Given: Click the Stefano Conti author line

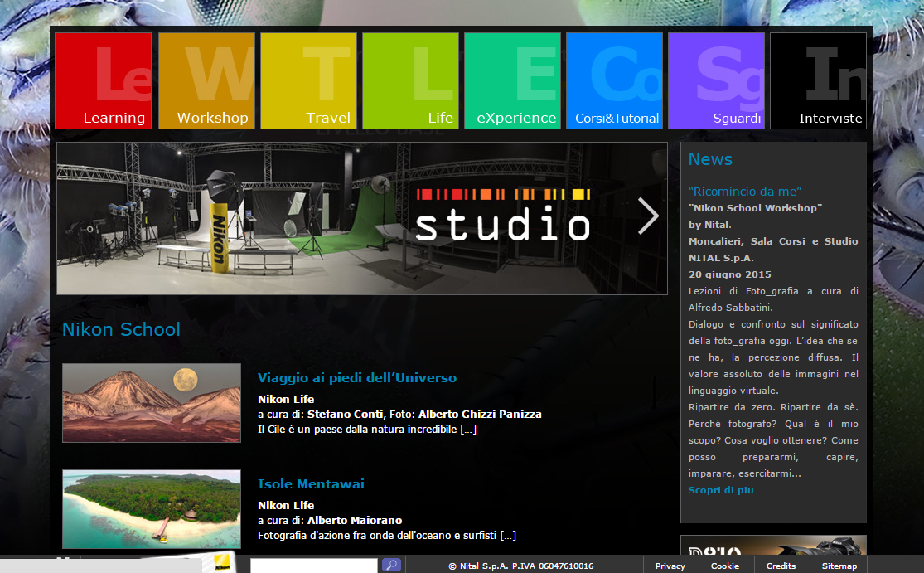Looking at the screenshot, I should click(x=399, y=414).
